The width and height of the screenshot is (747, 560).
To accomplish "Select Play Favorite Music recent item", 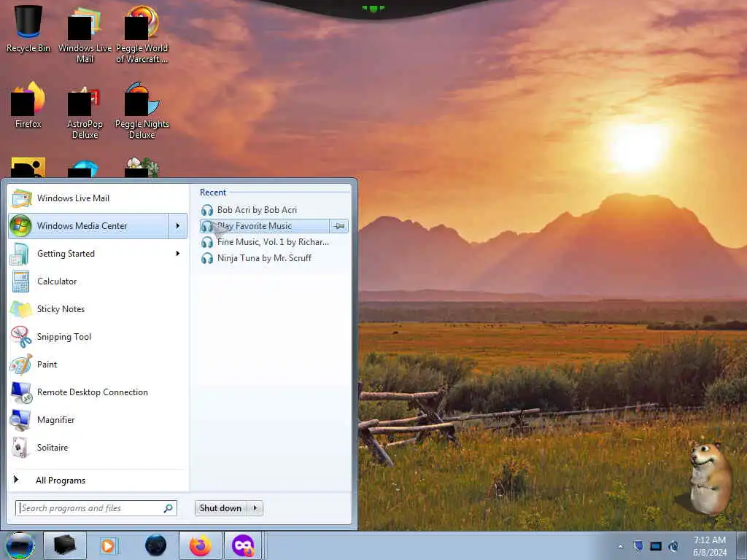I will pos(264,226).
